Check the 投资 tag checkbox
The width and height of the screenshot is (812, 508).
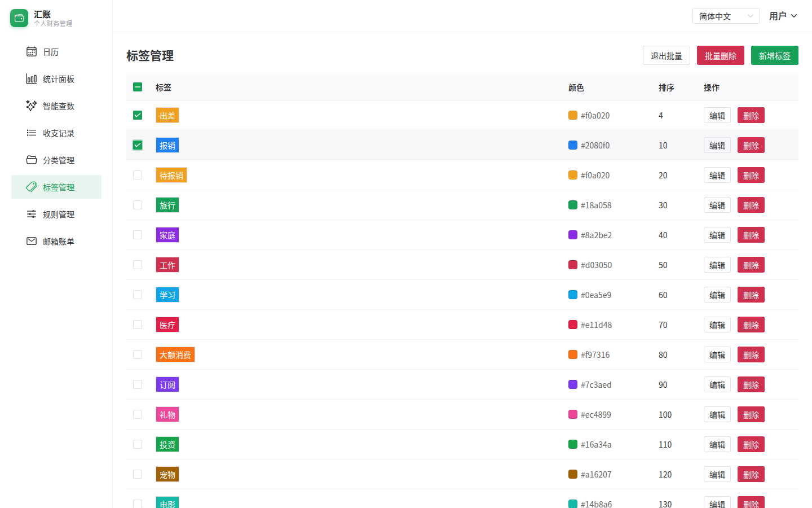(x=138, y=444)
